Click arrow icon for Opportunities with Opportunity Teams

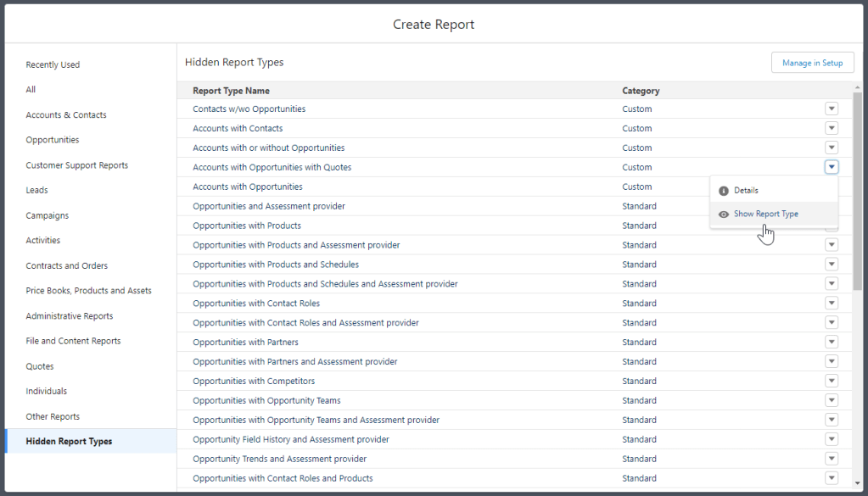coord(832,401)
